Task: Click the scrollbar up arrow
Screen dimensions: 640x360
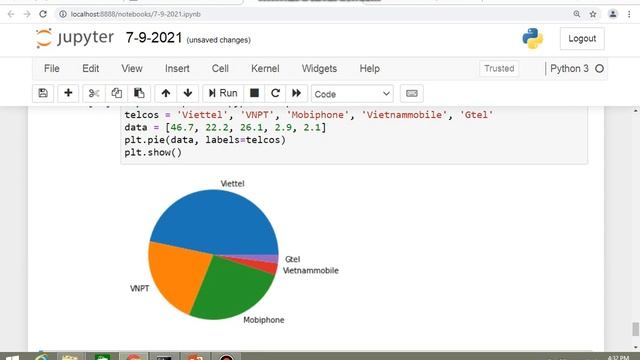Action: [x=636, y=111]
